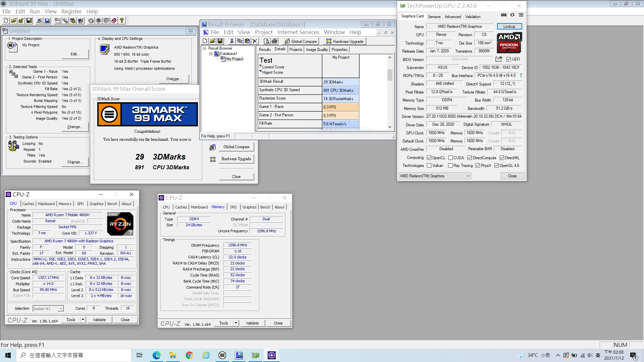Click Delete X icon in Result Browser toolbar

pos(255,41)
